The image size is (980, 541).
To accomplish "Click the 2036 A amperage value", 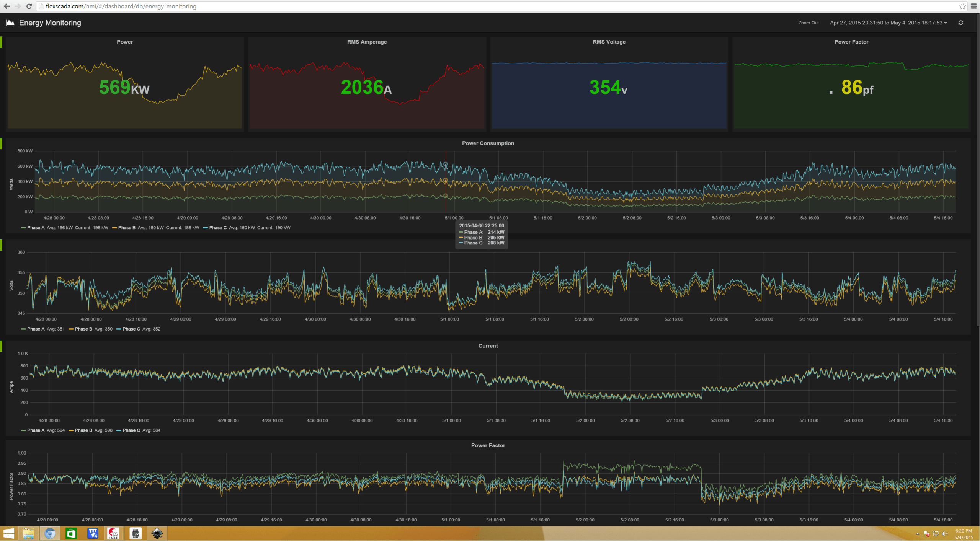I will [366, 88].
